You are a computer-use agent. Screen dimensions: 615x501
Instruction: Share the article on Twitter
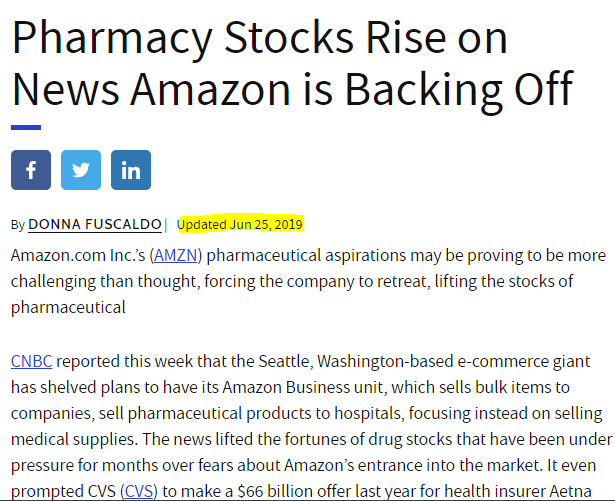81,170
